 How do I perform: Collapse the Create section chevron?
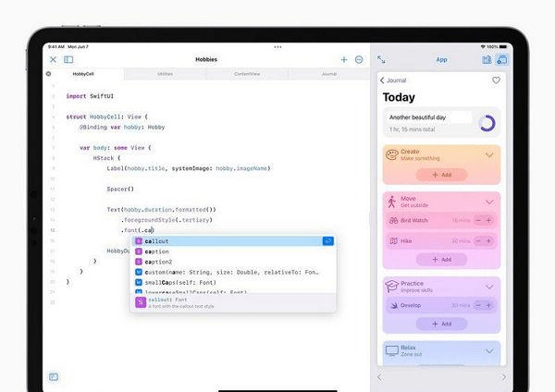click(x=489, y=155)
